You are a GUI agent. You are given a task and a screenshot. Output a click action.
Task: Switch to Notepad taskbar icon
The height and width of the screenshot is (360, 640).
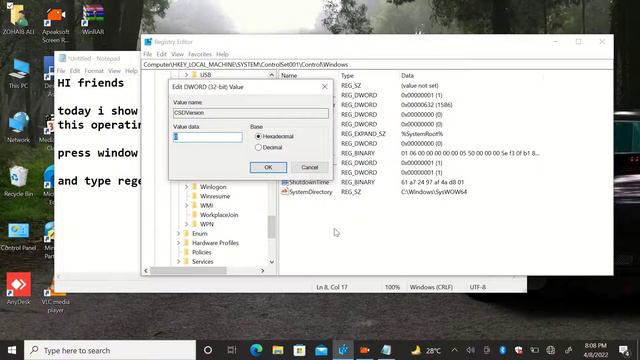[x=386, y=350]
